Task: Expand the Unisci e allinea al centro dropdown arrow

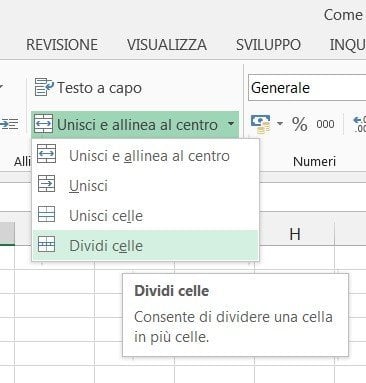Action: click(x=231, y=124)
